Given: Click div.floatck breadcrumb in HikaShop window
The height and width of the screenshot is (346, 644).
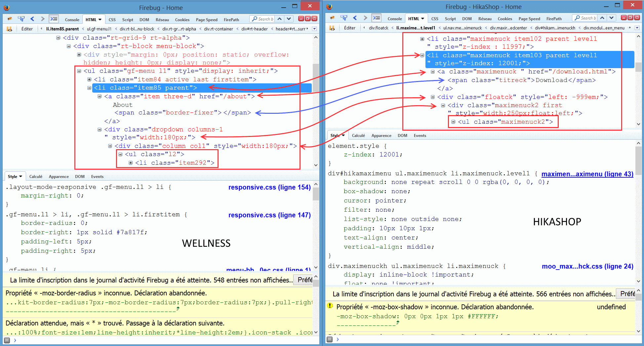Looking at the screenshot, I should pyautogui.click(x=379, y=28).
